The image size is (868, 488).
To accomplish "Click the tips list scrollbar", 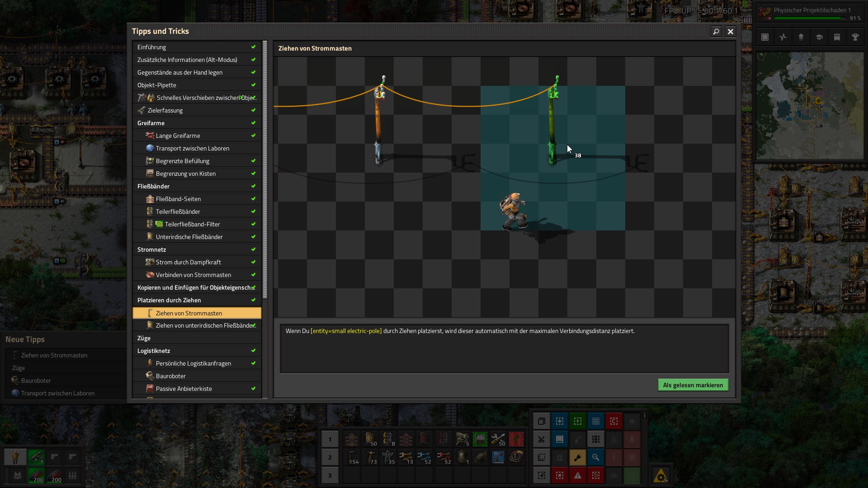I will pyautogui.click(x=265, y=170).
